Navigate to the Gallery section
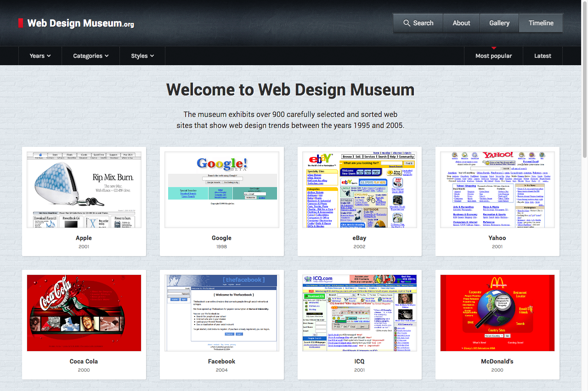The image size is (588, 391). (499, 22)
